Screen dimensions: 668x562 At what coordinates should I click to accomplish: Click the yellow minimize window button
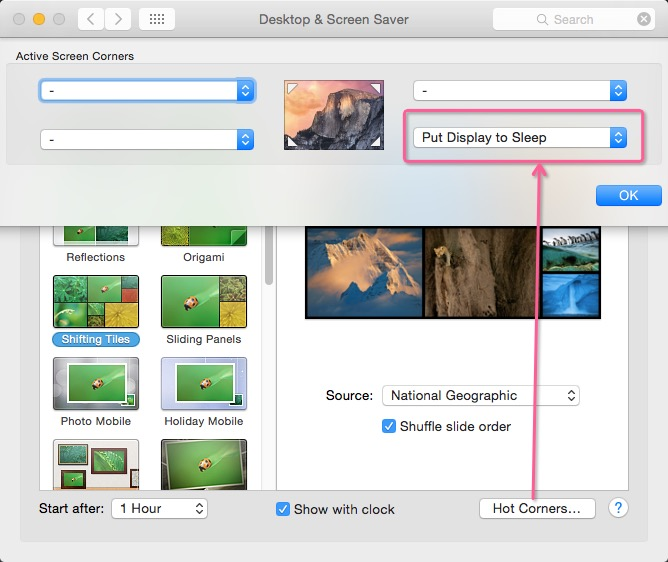tap(39, 19)
